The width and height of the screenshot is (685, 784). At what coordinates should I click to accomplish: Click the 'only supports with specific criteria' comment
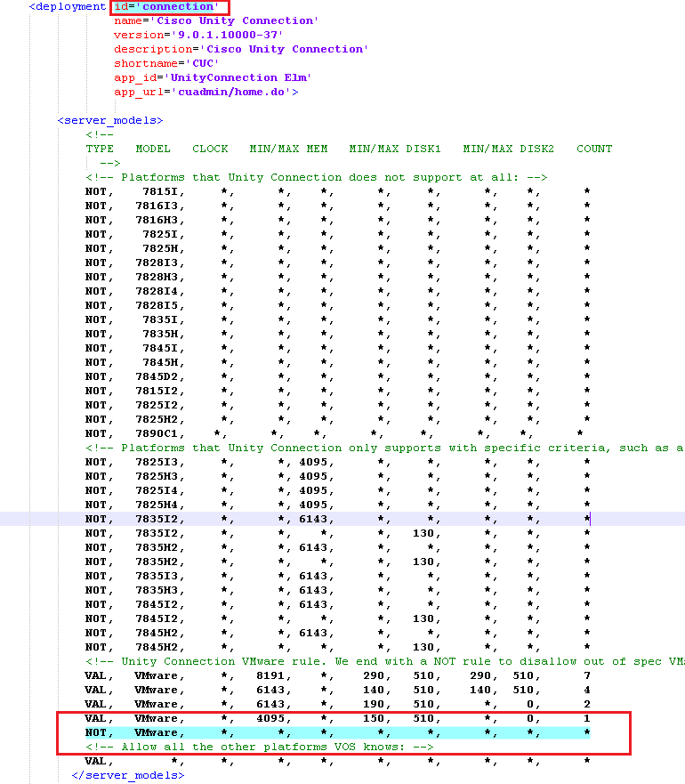coord(385,448)
